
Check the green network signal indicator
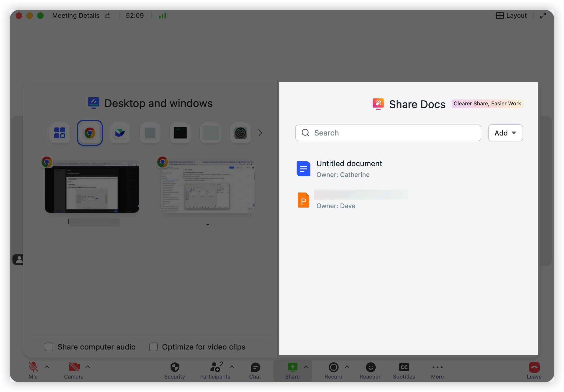click(x=163, y=16)
